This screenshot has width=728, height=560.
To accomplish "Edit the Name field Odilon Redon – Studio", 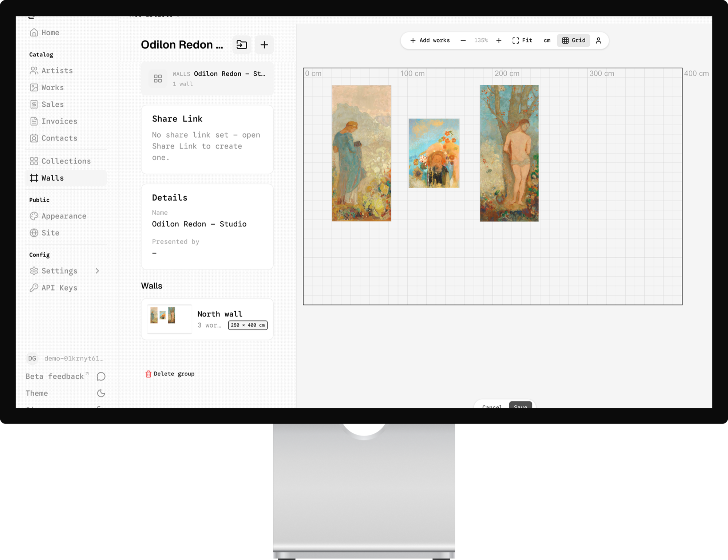I will 199,224.
